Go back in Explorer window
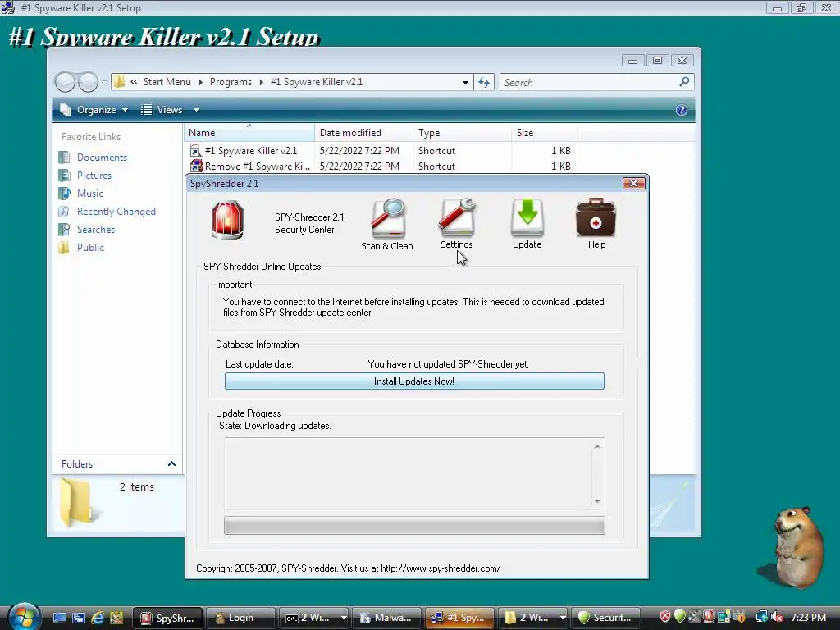 pyautogui.click(x=66, y=82)
